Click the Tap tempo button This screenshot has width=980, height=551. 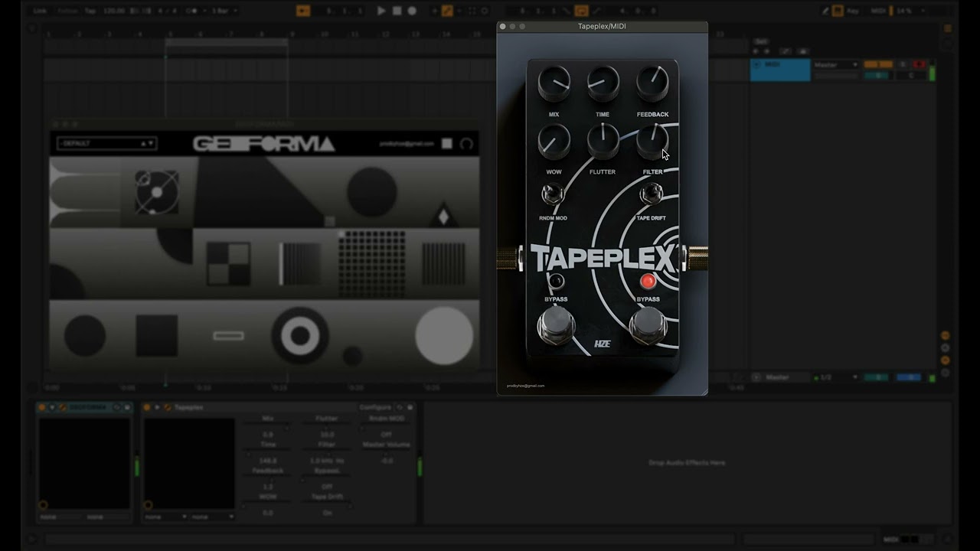point(90,11)
